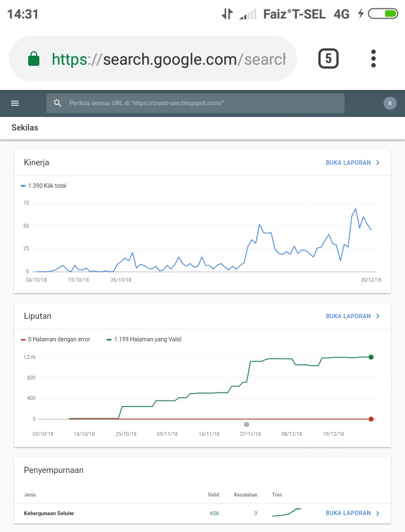Open Chrome's three-dot overflow menu
Viewport: 405px width, 532px height.
tap(373, 58)
